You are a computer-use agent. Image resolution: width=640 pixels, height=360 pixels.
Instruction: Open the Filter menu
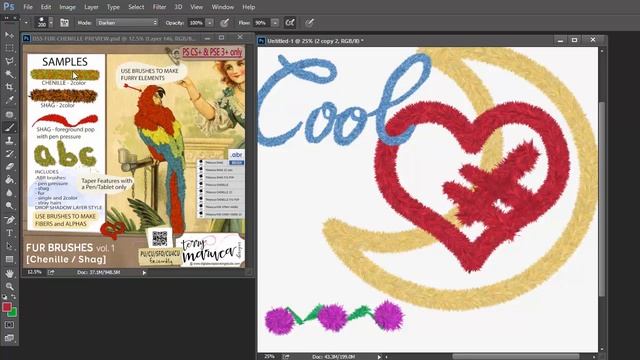point(159,7)
